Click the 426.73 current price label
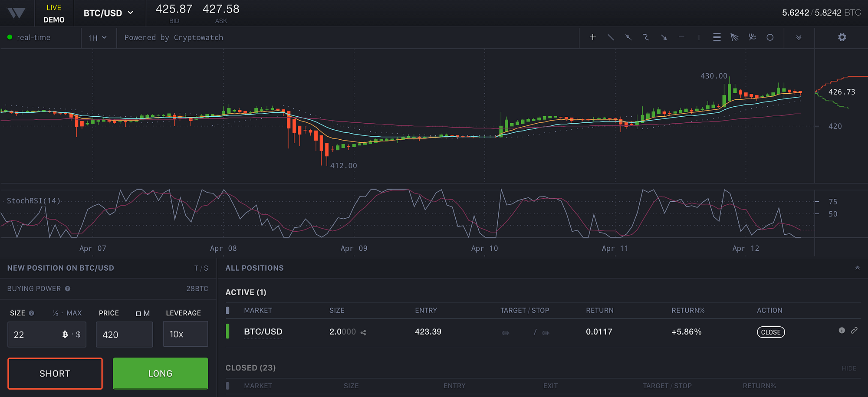The height and width of the screenshot is (397, 868). pyautogui.click(x=842, y=92)
